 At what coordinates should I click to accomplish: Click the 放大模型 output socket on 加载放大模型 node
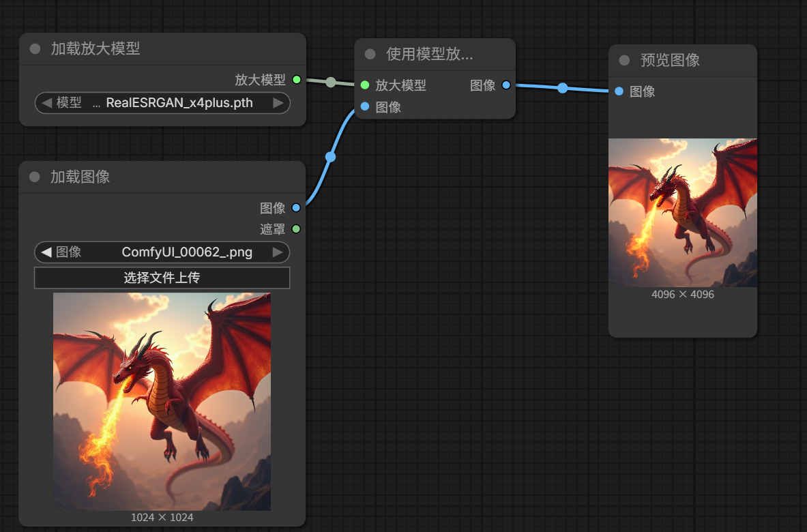296,80
